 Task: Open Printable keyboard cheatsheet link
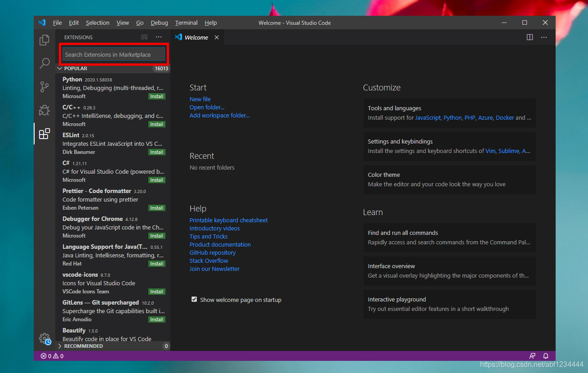(x=228, y=220)
